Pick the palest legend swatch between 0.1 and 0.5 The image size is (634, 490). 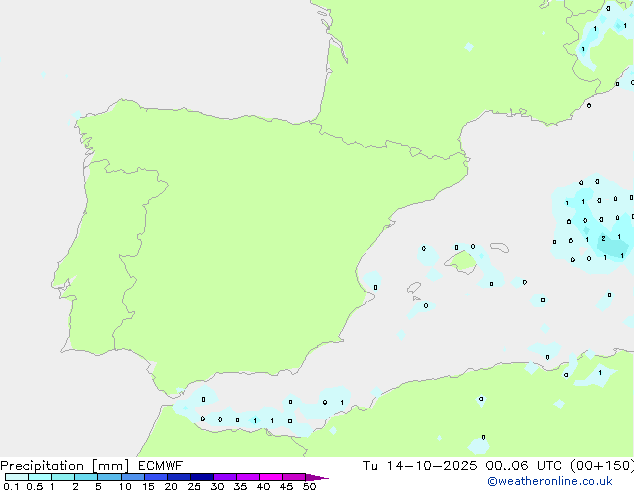click(x=16, y=477)
